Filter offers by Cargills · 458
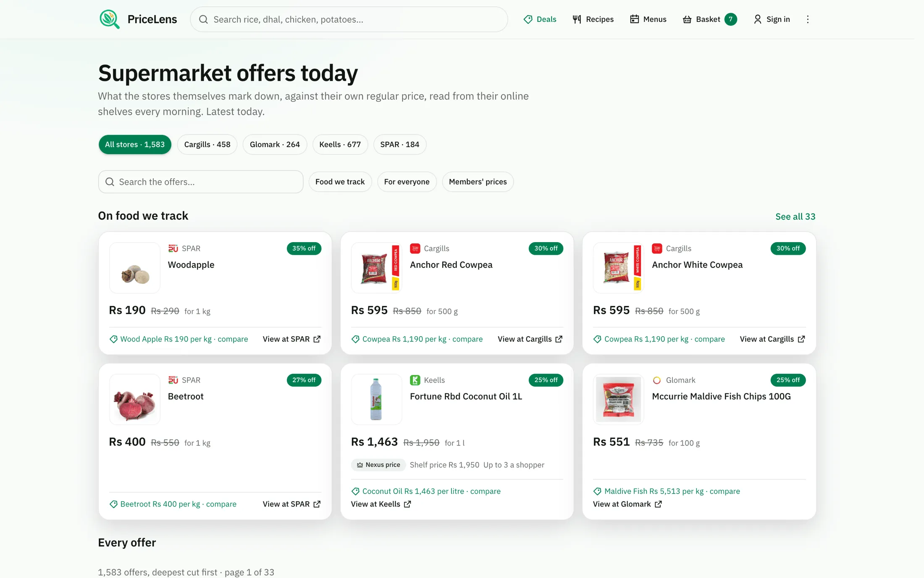Screen dimensions: 924x578 207,145
